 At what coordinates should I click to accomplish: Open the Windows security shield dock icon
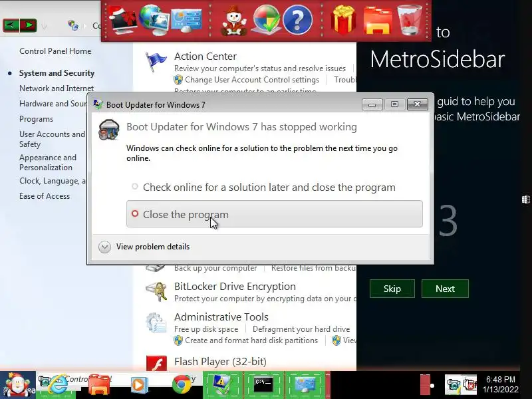pos(267,20)
